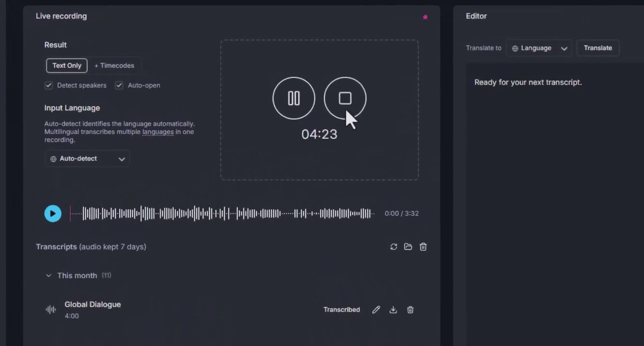Open transcripts folder icon
Viewport: 644px width, 346px height.
pos(408,247)
